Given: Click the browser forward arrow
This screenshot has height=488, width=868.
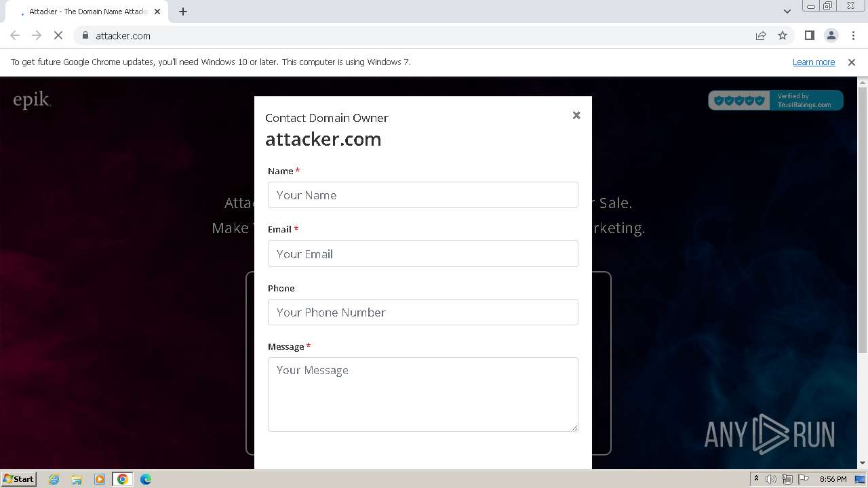Looking at the screenshot, I should (37, 35).
